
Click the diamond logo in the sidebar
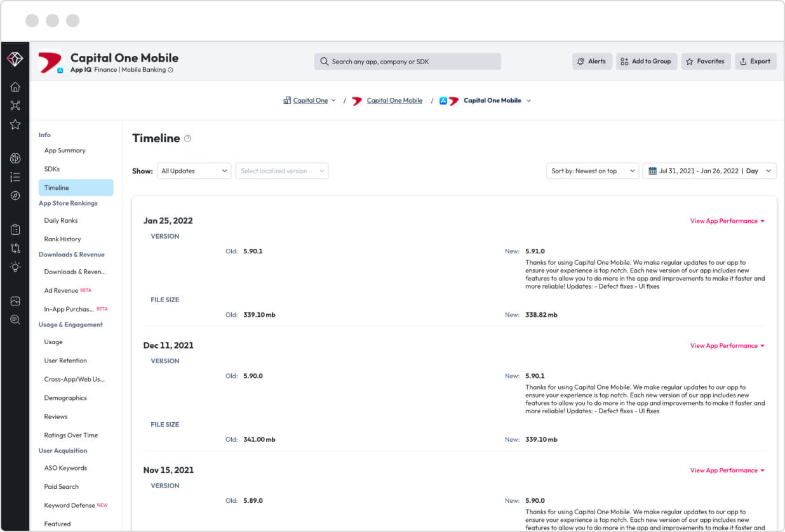tap(15, 59)
